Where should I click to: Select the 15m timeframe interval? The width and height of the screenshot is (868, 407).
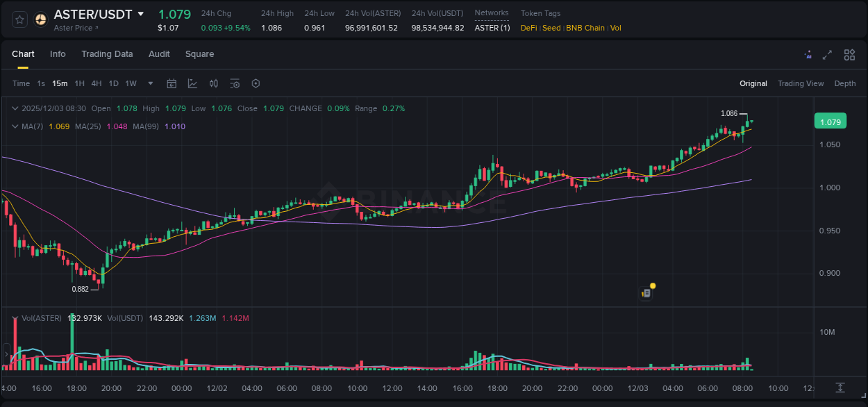coord(60,83)
